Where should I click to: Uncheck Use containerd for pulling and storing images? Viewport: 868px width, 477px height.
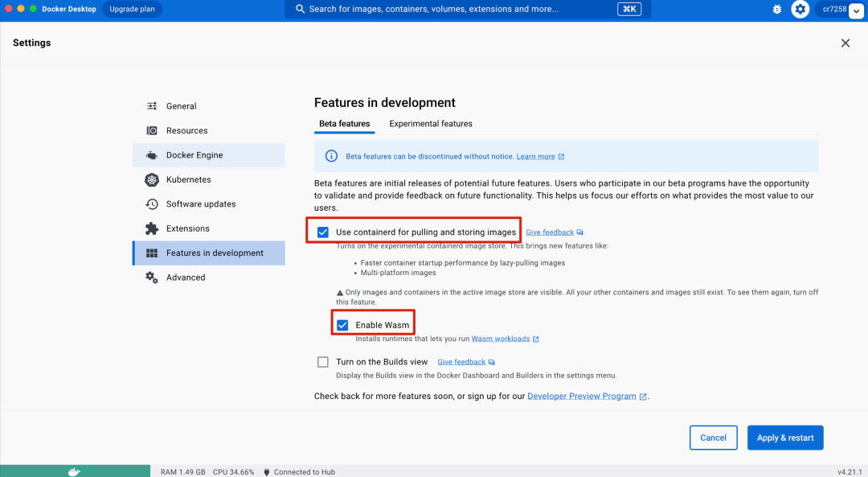pos(323,232)
